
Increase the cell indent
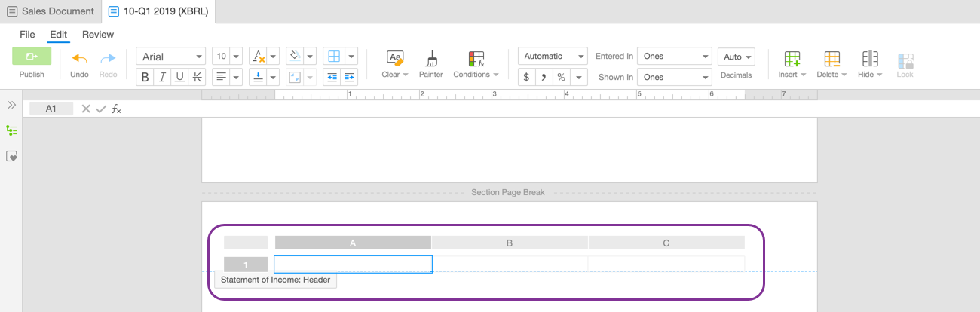coord(349,77)
